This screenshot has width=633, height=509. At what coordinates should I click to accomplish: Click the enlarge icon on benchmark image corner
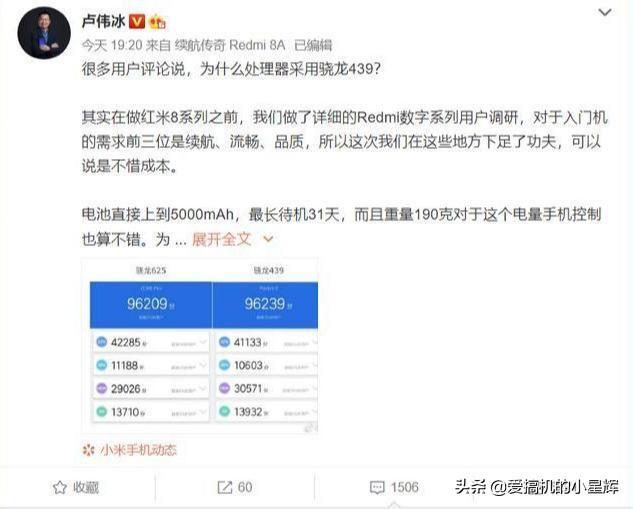[x=310, y=427]
